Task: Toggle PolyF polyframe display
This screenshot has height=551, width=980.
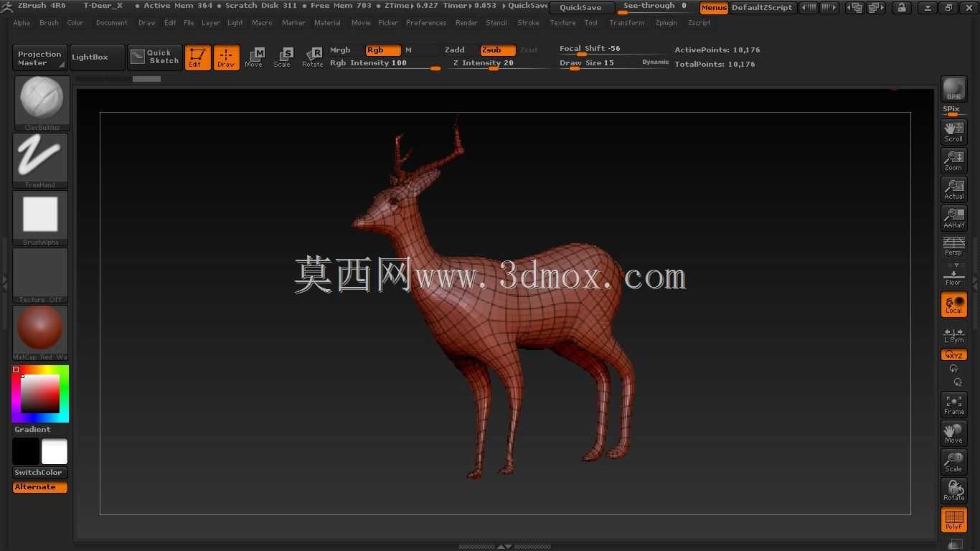Action: click(x=953, y=519)
